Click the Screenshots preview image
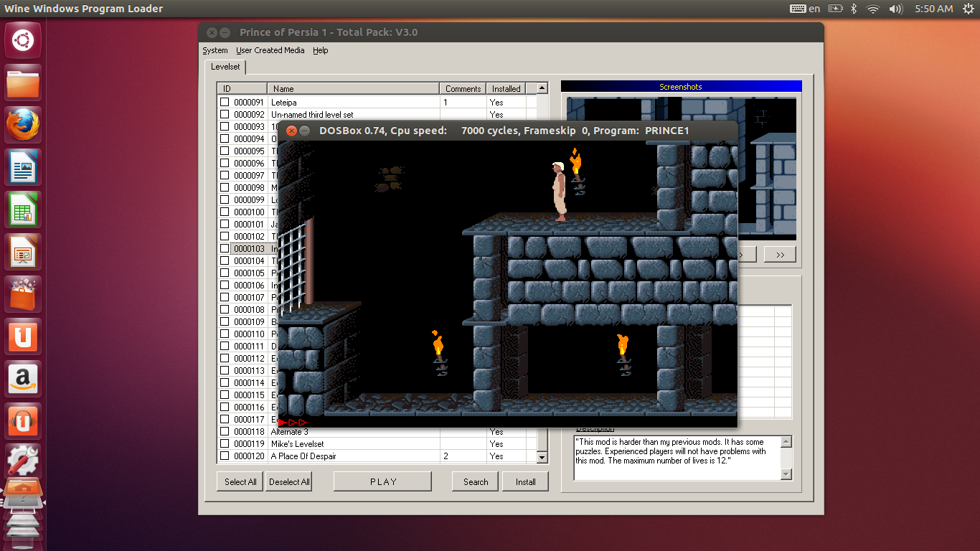Image resolution: width=980 pixels, height=551 pixels. (681, 169)
